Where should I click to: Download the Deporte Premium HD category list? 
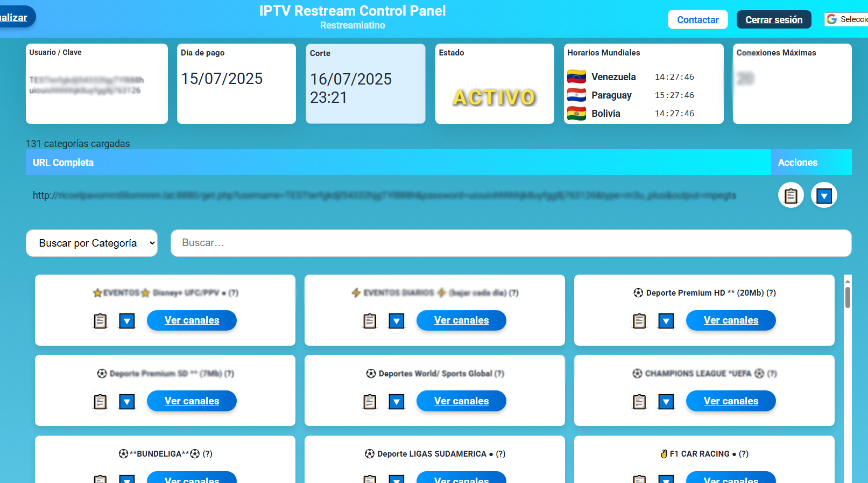tap(666, 321)
